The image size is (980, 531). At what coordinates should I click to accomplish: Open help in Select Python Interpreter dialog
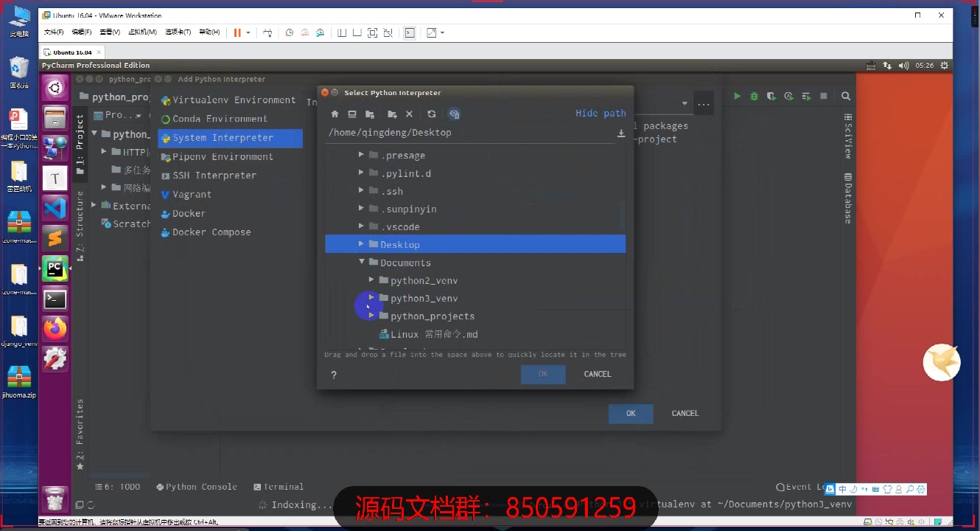coord(334,375)
